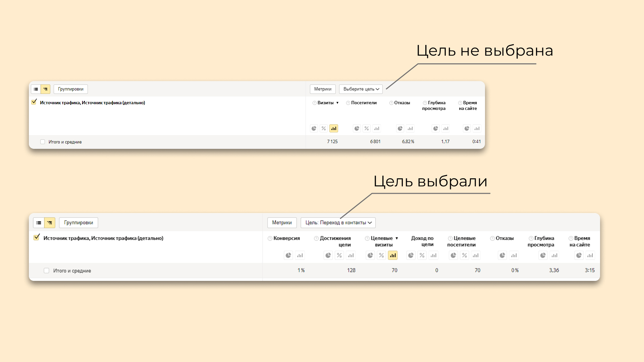
Task: Click the small graph icon next to Глубина просмотра
Action: [x=445, y=128]
